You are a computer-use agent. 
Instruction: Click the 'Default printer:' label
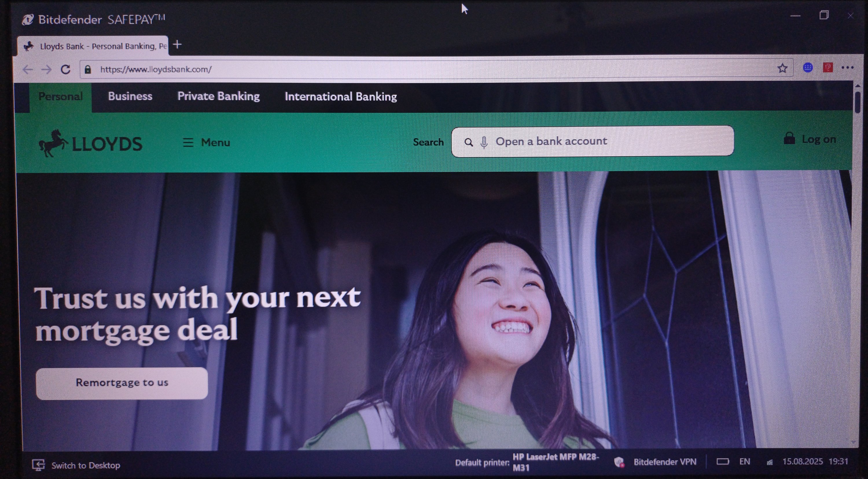click(482, 462)
